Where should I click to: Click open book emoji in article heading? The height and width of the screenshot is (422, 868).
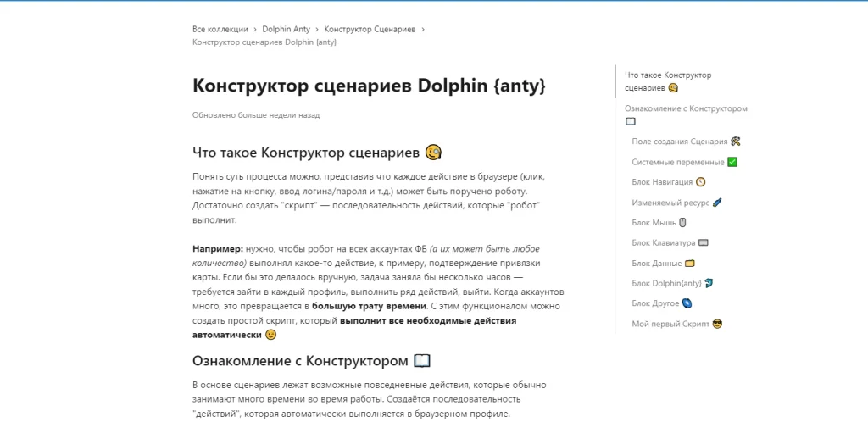[422, 361]
